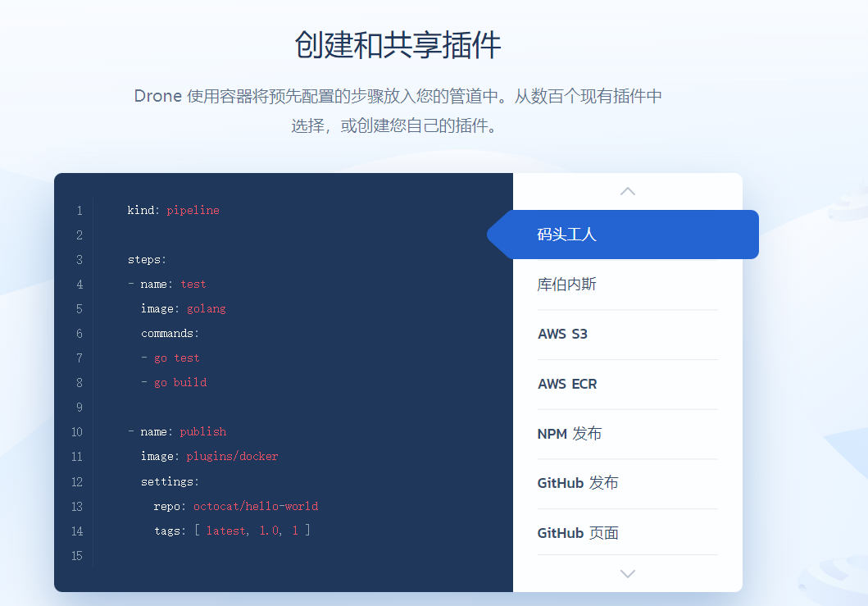868x606 pixels.
Task: Click 'settings:' on line 12
Action: tap(170, 482)
